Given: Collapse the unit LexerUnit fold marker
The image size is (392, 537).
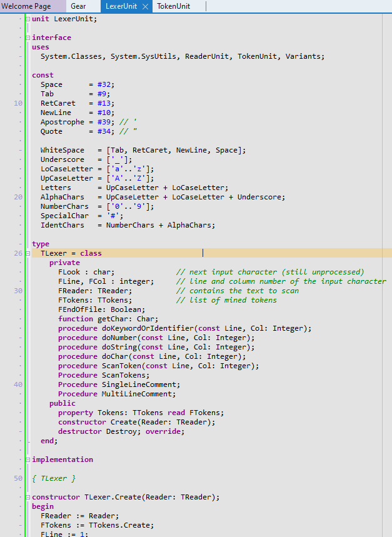Looking at the screenshot, I should point(28,19).
